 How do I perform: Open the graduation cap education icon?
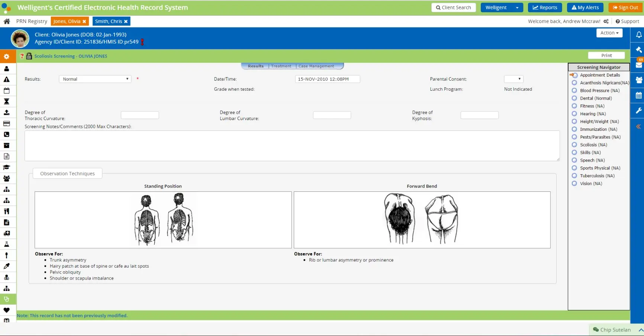[7, 167]
